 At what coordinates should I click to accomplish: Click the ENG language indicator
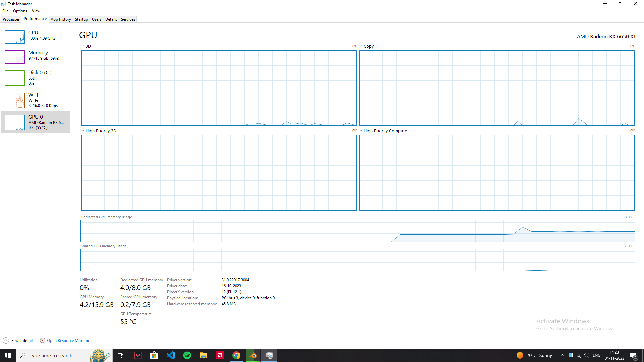click(596, 355)
